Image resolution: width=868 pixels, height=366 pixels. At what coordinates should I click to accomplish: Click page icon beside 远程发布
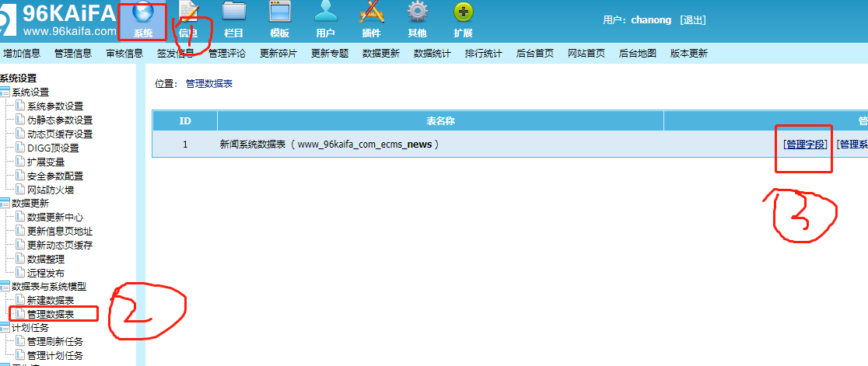point(20,273)
